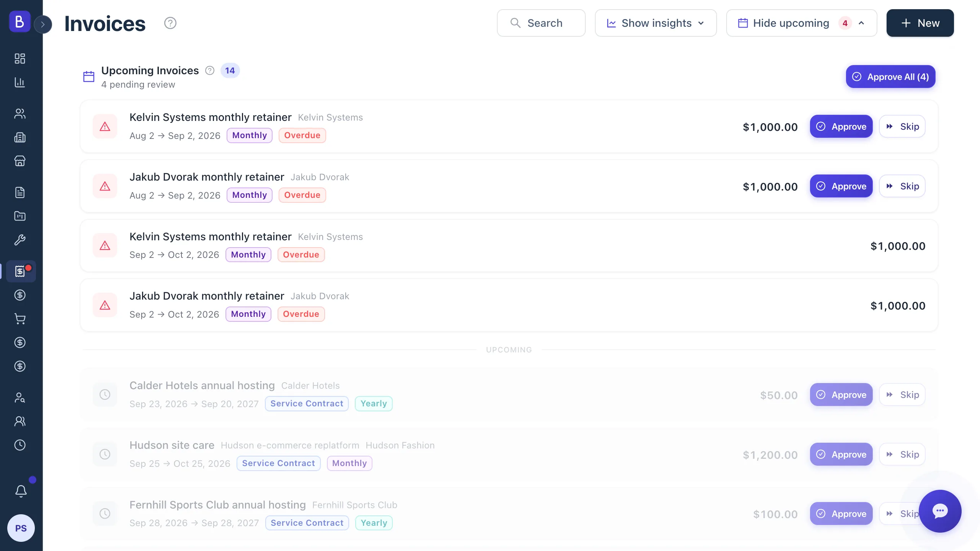Click the B app logo

point(20,21)
